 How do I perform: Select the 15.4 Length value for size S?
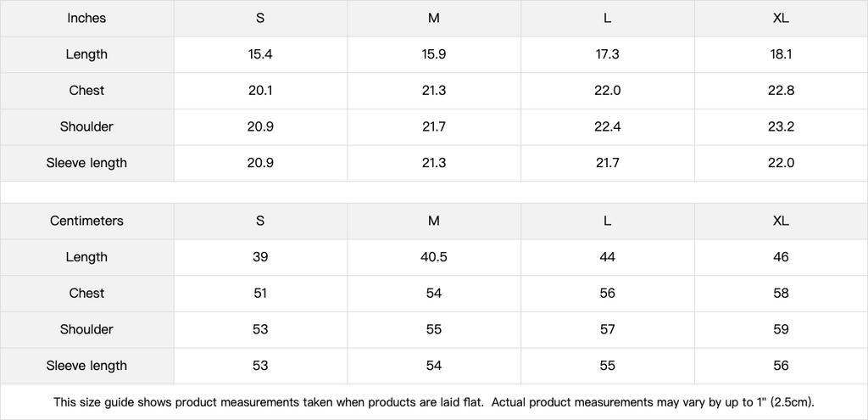(260, 54)
